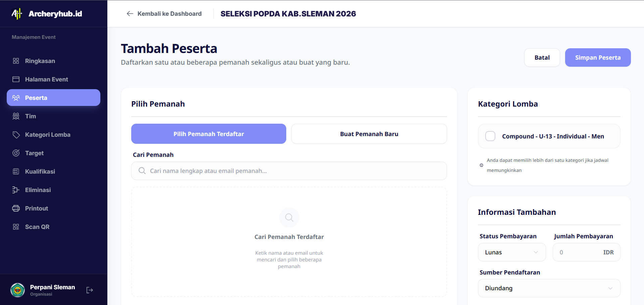Check the Compound - U-13 - Individual - Men category
This screenshot has height=305, width=644.
tap(490, 136)
